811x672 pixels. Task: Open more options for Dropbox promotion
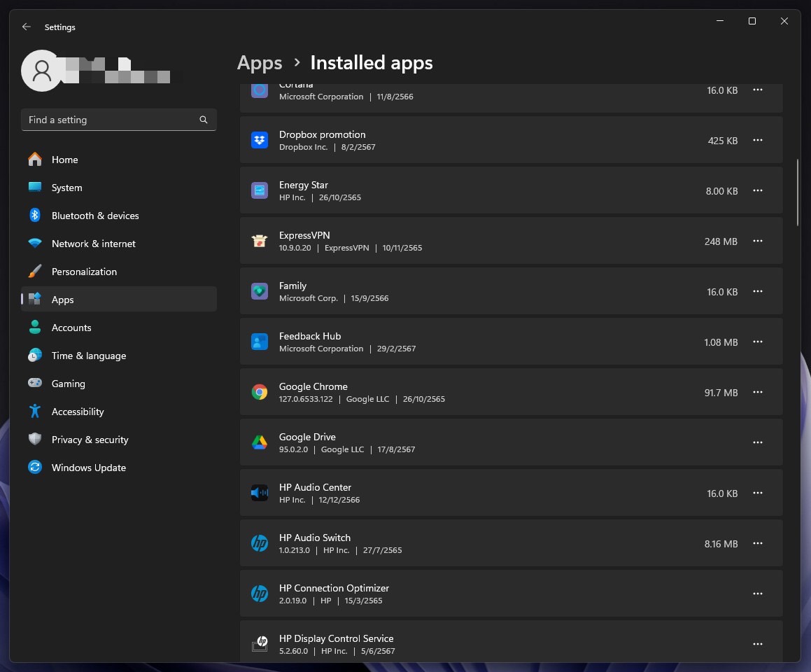point(758,140)
